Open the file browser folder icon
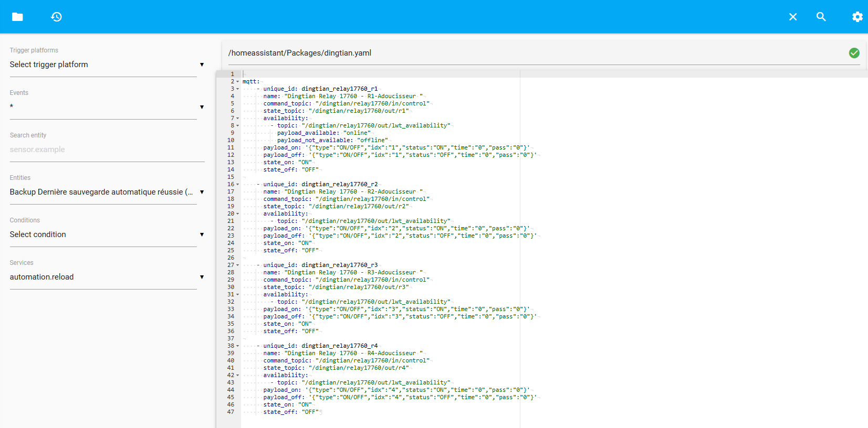The width and height of the screenshot is (868, 428). (17, 17)
